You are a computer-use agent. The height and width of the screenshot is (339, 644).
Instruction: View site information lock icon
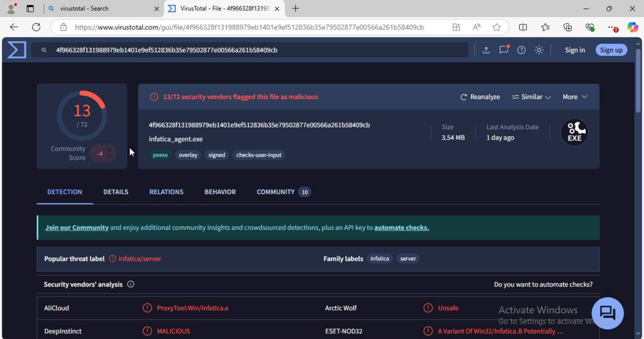(x=63, y=27)
